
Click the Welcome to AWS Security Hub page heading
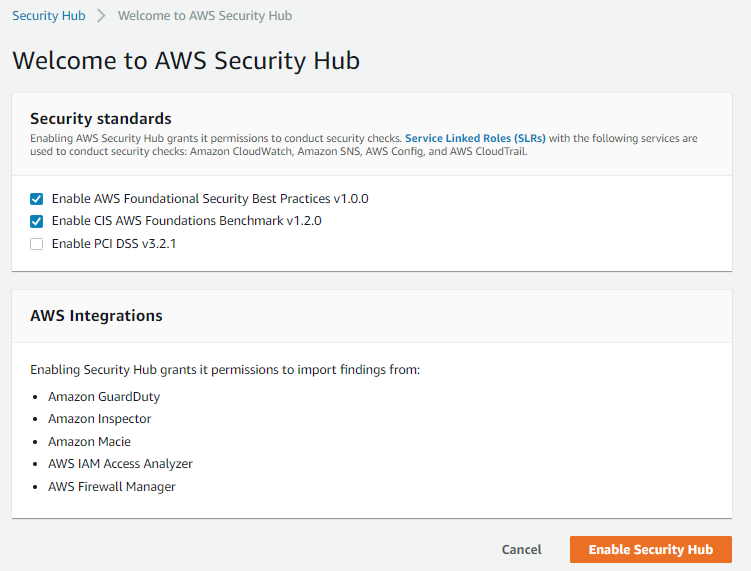(186, 60)
